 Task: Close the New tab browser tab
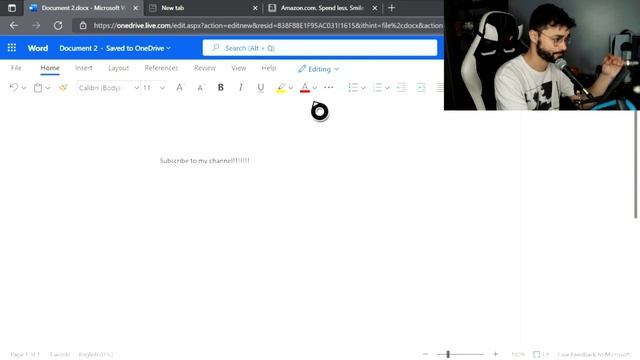click(255, 8)
